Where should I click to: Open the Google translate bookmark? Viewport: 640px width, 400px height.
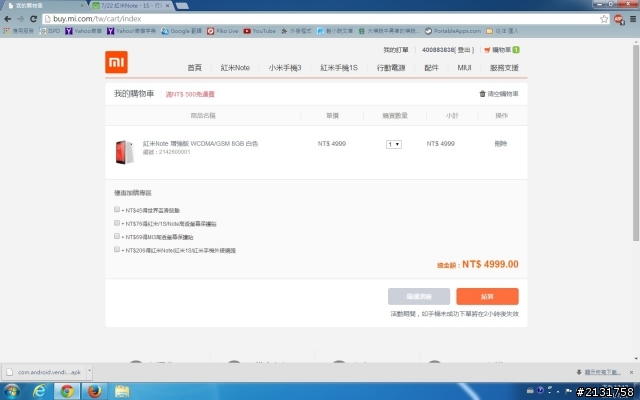[181, 31]
